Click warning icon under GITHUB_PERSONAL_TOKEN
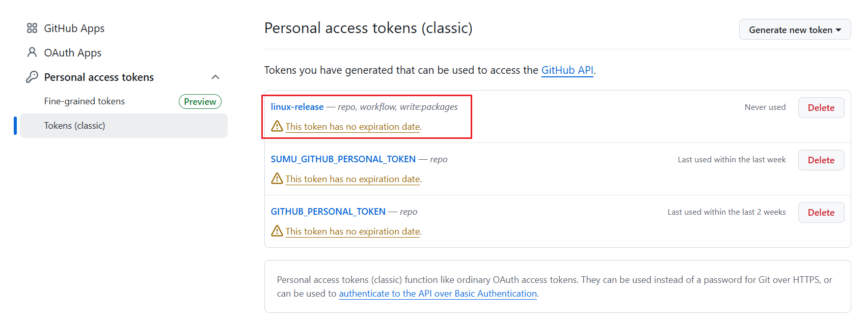 (x=277, y=231)
